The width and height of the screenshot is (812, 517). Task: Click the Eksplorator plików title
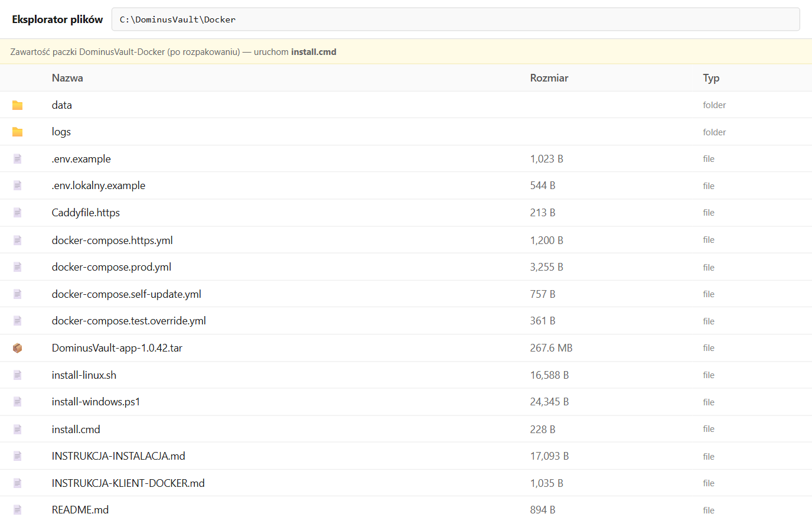click(57, 19)
